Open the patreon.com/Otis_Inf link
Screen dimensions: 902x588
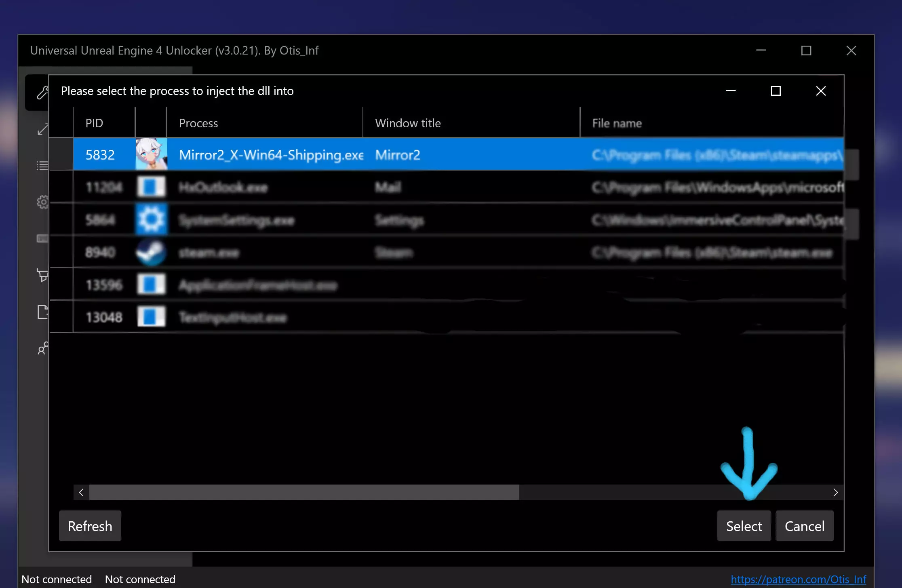pyautogui.click(x=798, y=579)
